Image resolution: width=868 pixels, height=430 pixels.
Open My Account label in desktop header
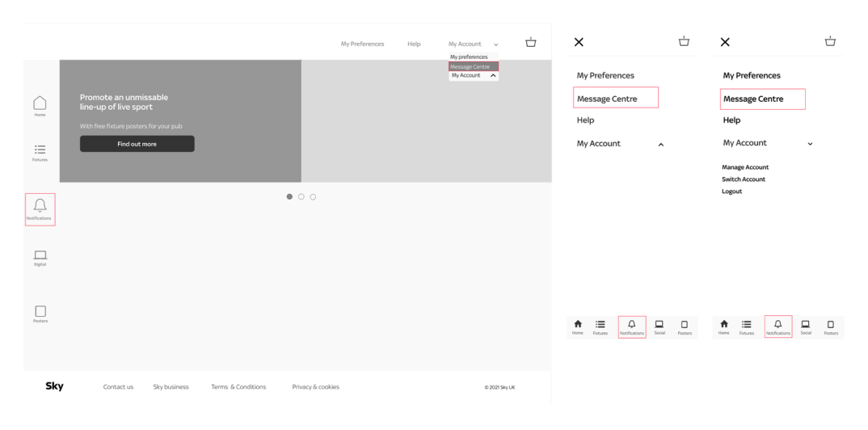(x=465, y=44)
